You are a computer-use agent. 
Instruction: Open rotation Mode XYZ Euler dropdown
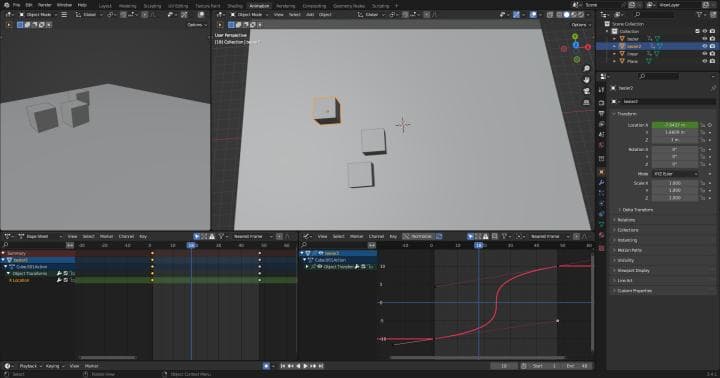coord(675,174)
